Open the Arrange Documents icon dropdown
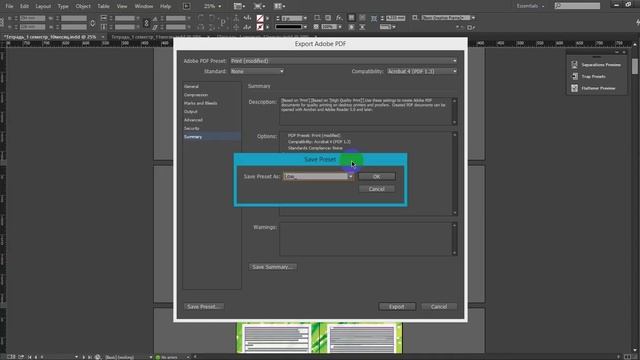640x360 pixels. [280, 6]
